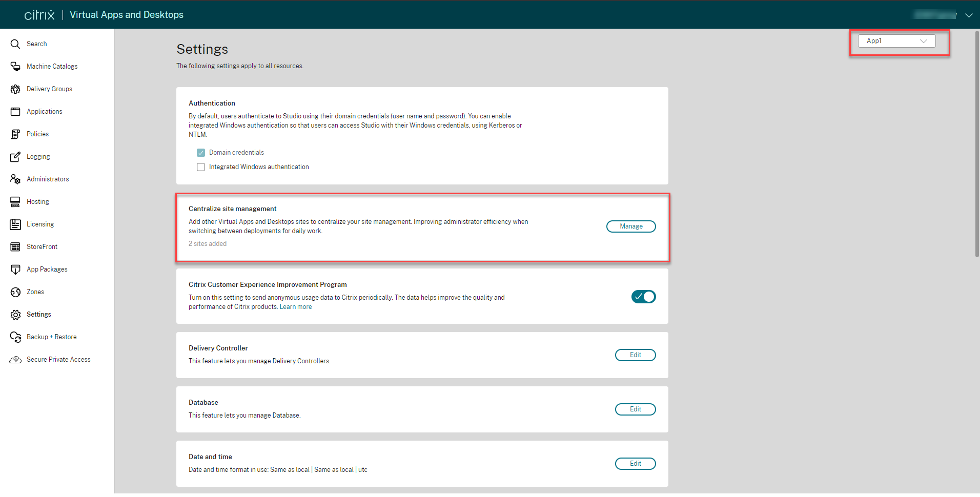Viewport: 980px width, 497px height.
Task: Click Manage under Centralize site management
Action: pos(631,226)
